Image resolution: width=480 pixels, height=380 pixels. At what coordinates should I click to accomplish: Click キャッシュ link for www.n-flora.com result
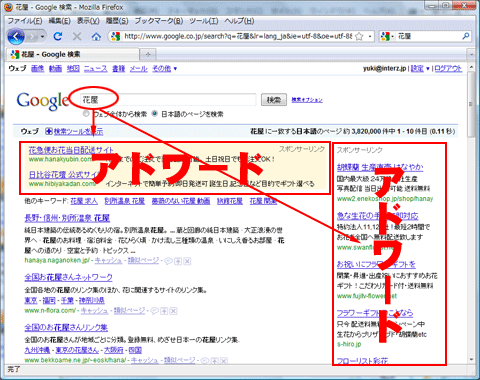pos(94,311)
